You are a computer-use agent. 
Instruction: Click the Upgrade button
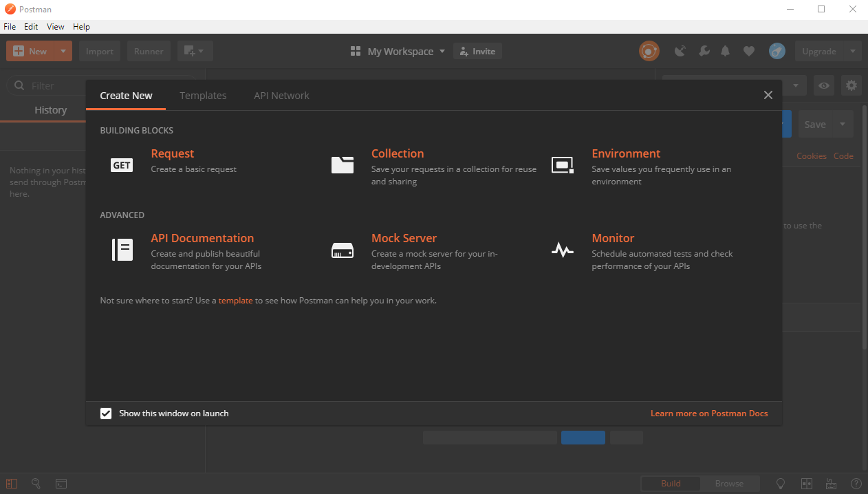tap(820, 51)
